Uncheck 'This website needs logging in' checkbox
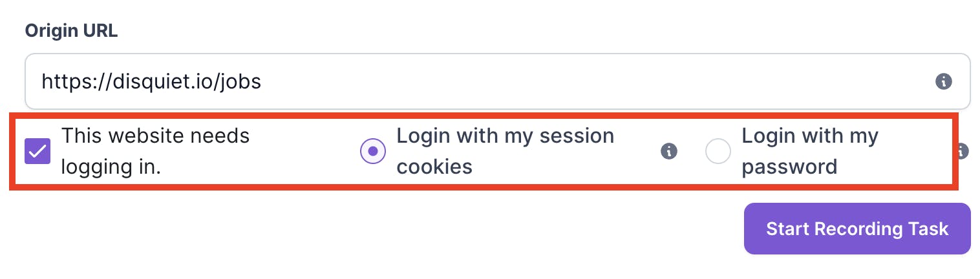 [x=37, y=152]
